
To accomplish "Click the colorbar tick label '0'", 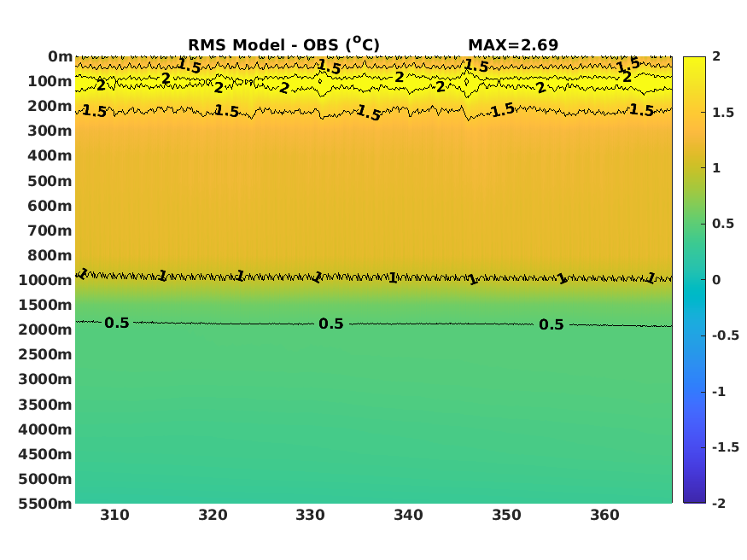I will [x=716, y=279].
